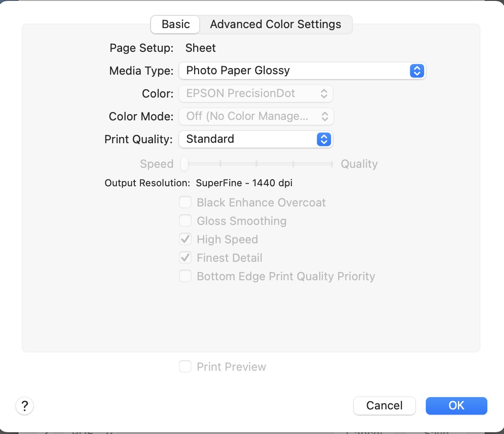Click the OK button
Viewport: 504px width, 434px height.
tap(457, 406)
